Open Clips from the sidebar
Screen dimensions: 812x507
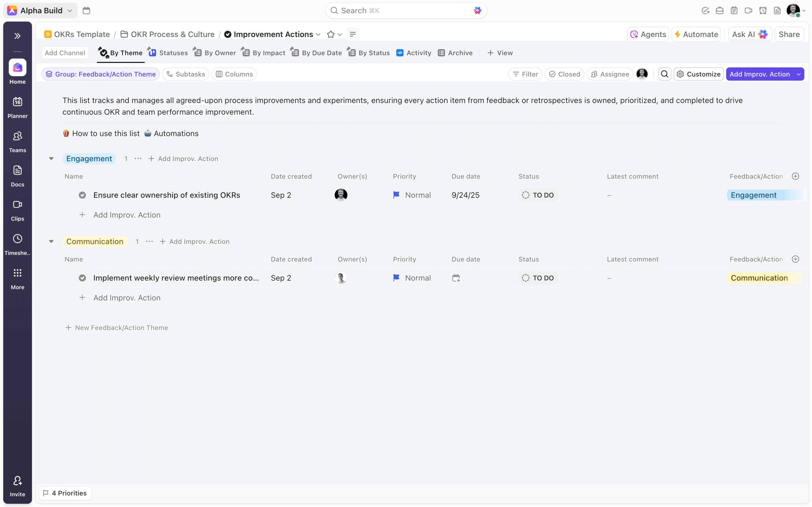[x=17, y=204]
